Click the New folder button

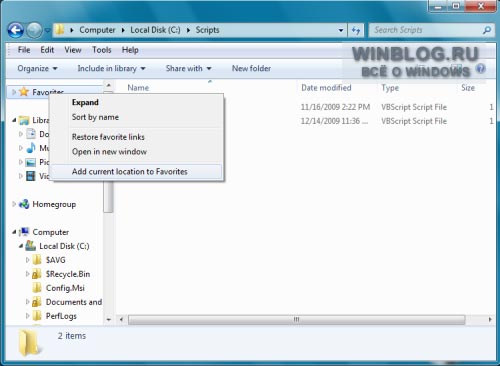251,69
